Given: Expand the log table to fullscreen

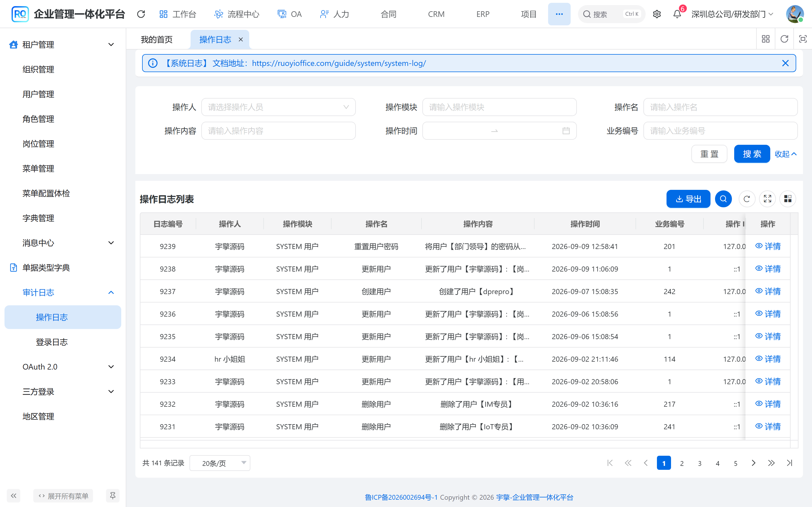Looking at the screenshot, I should point(767,199).
